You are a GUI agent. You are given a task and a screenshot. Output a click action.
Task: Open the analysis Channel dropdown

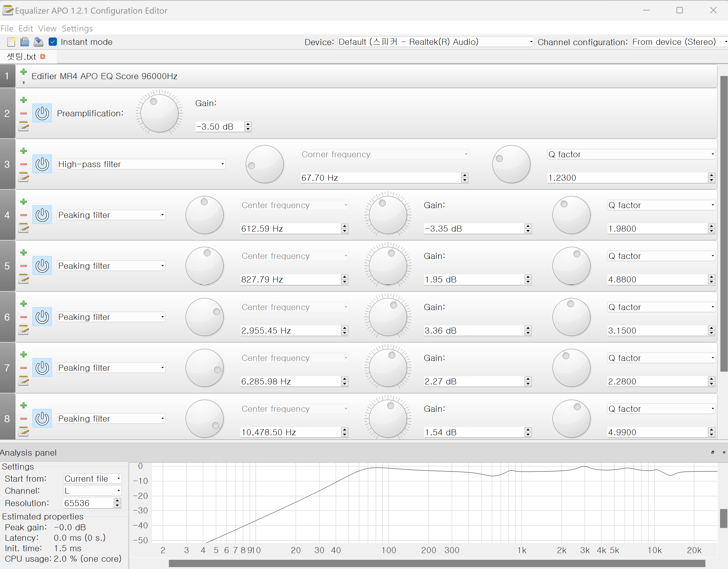[x=92, y=491]
